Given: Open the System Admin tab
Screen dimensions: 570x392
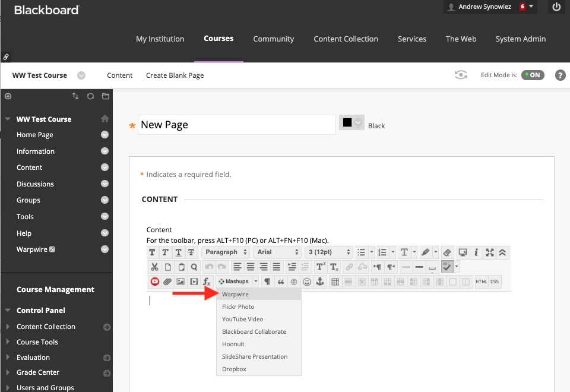Looking at the screenshot, I should tap(521, 39).
